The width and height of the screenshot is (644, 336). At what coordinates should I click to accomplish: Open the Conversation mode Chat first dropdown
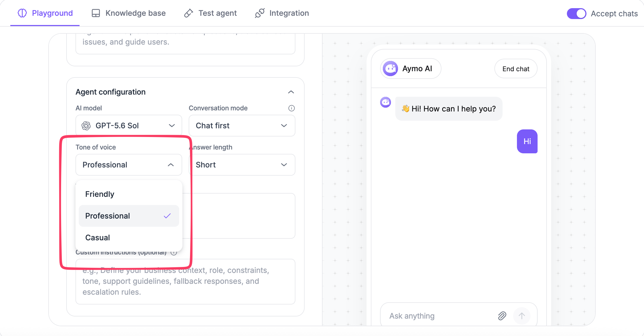click(242, 126)
